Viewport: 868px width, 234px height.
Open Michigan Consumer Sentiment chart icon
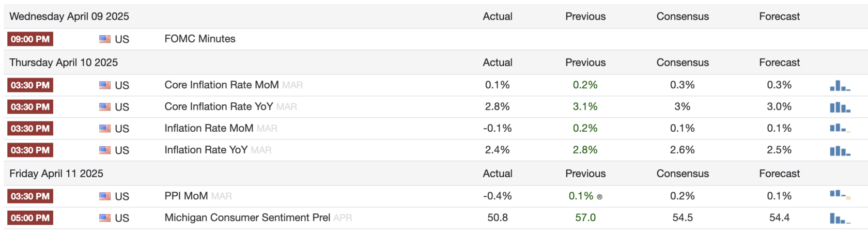(840, 218)
